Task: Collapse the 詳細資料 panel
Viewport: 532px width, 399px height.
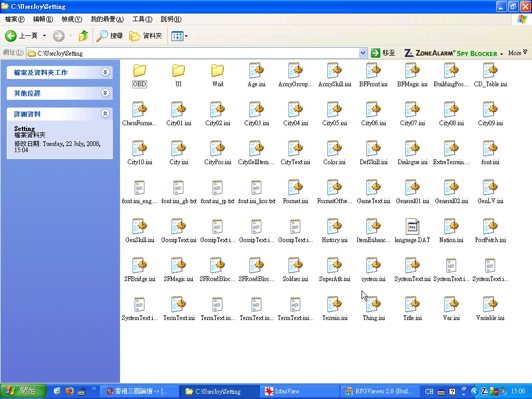Action: 105,114
